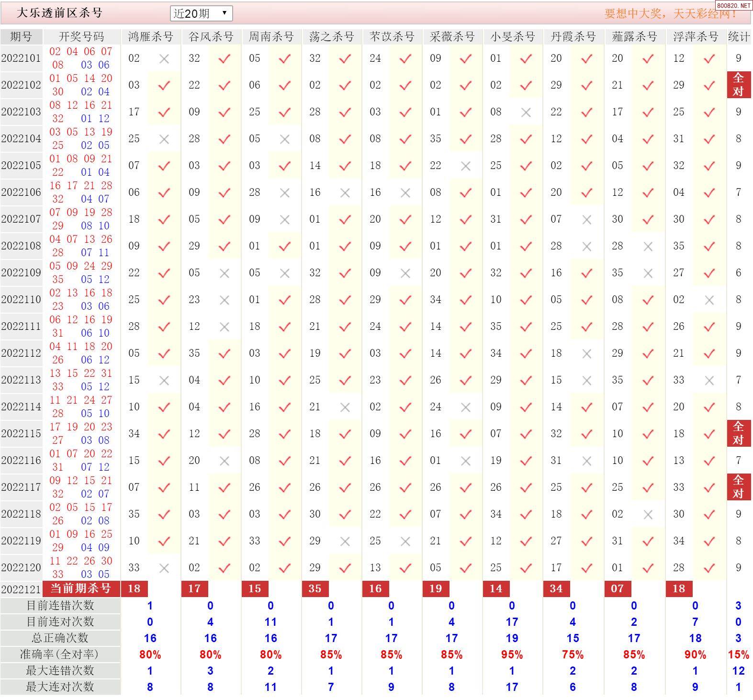This screenshot has height=700, width=753.
Task: Click the 丹霞杀号 column header
Action: pyautogui.click(x=573, y=36)
